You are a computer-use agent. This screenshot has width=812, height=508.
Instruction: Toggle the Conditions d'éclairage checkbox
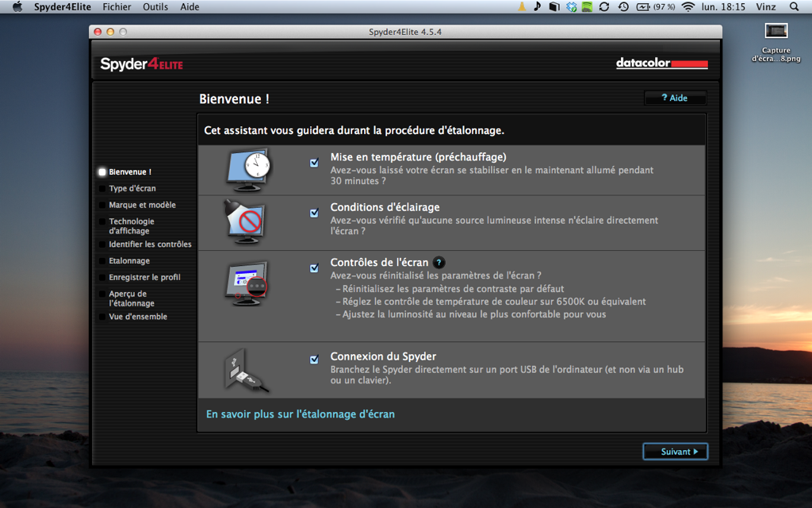click(x=314, y=213)
